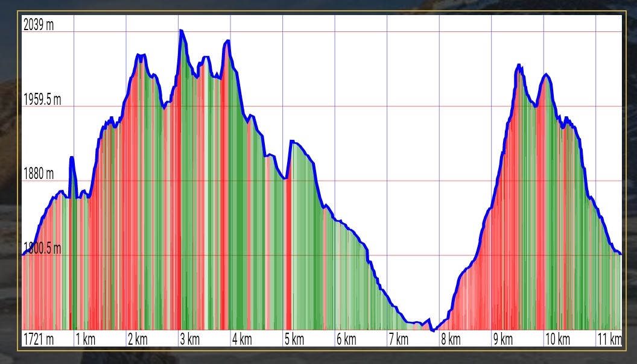The width and height of the screenshot is (637, 364).
Task: Select the 3 km distance marker
Action: 190,339
